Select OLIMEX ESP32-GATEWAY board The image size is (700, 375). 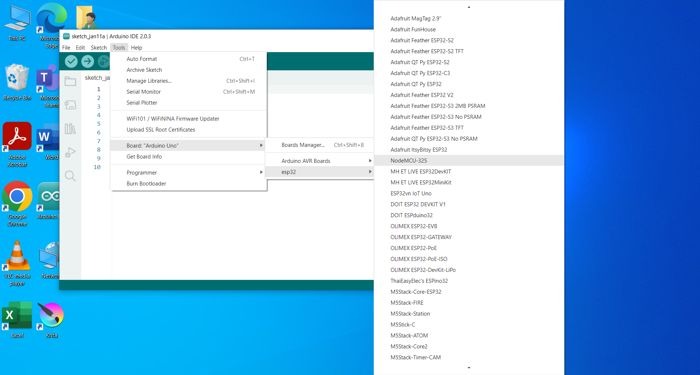click(469, 237)
